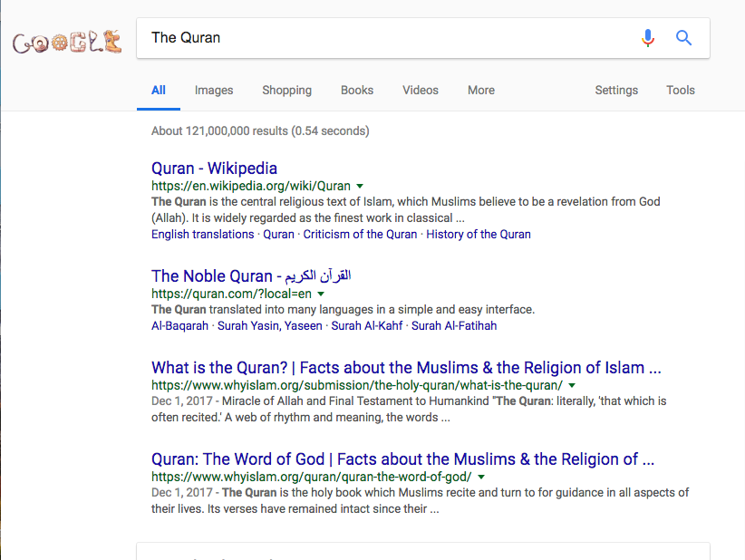Open the English translations sitelink

click(x=203, y=234)
